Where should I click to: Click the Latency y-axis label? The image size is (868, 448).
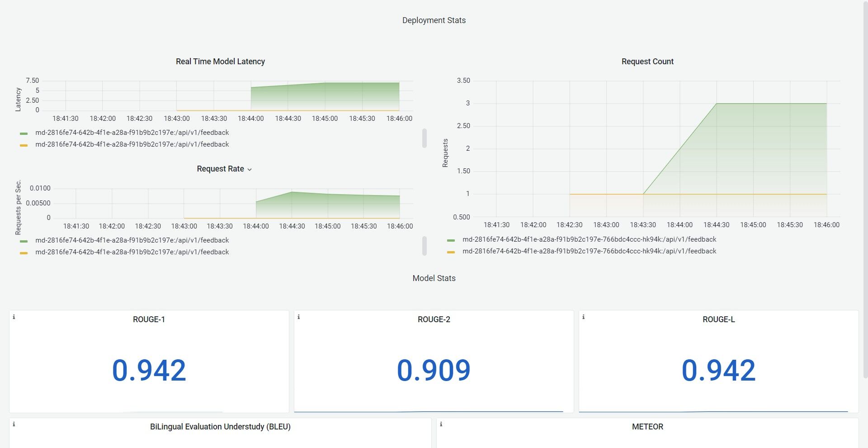point(18,100)
